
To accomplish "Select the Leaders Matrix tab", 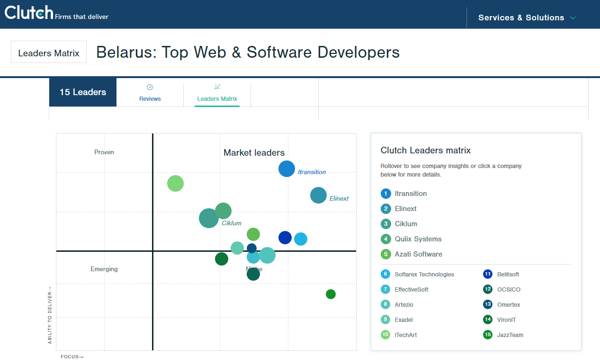I will [217, 93].
